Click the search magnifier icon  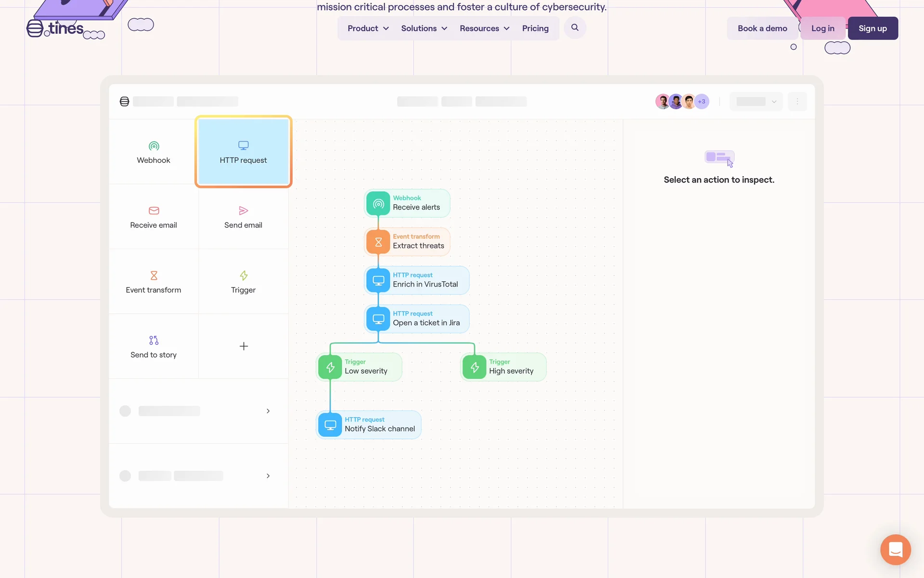575,28
